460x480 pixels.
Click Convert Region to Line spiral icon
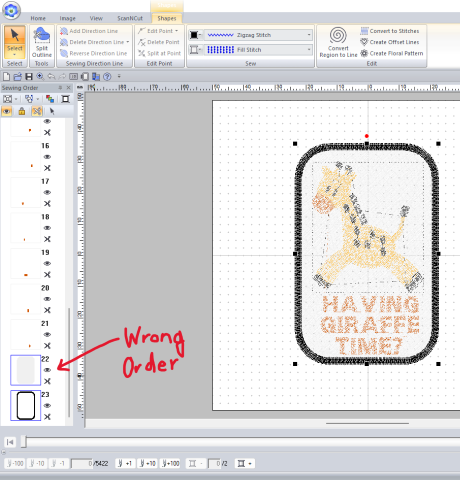[338, 35]
